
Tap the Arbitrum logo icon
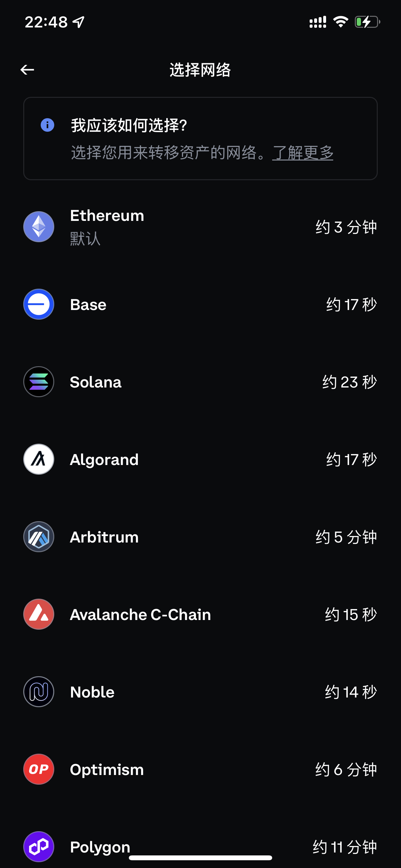pos(39,537)
